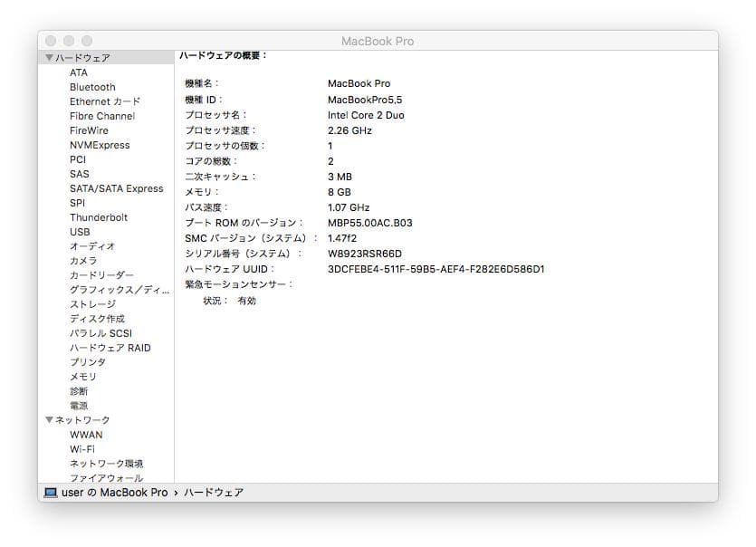
Task: Click the Intel Core 2 Duo value
Action: pos(366,115)
